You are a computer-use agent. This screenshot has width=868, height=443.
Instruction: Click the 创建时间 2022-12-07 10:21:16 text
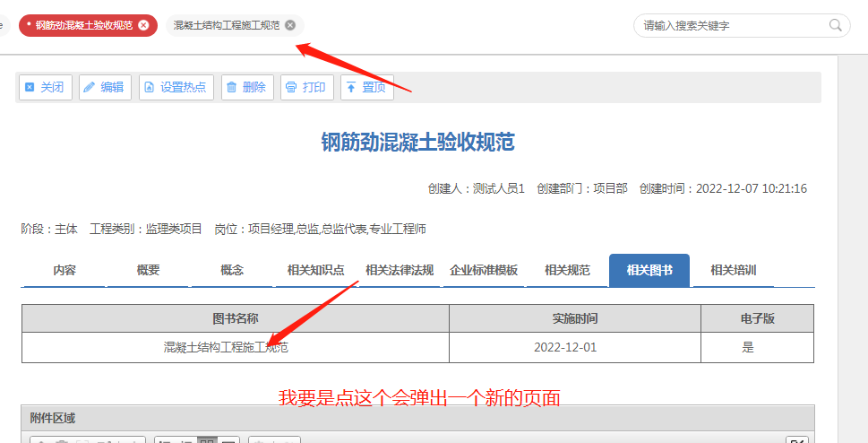coord(723,188)
